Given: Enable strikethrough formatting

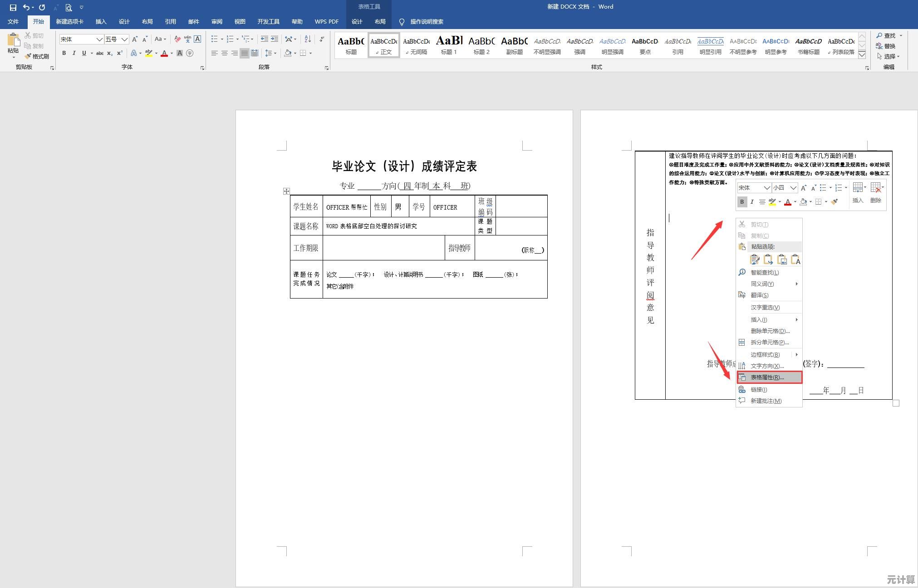Looking at the screenshot, I should click(x=100, y=53).
